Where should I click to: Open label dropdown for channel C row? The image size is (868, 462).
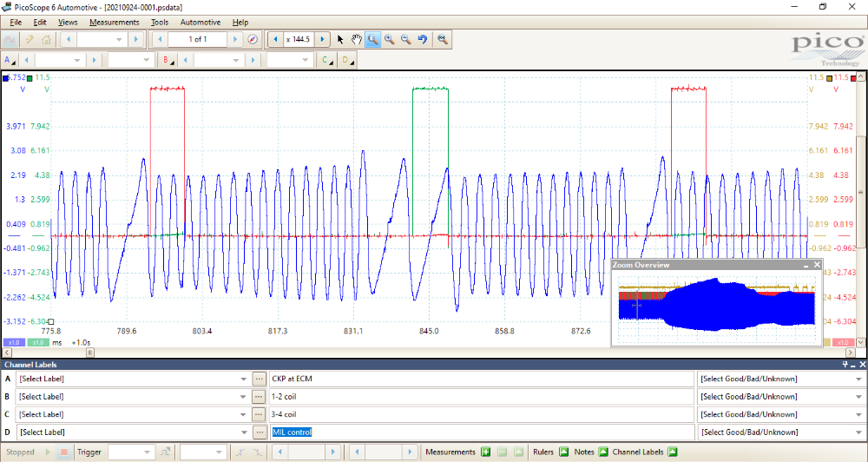pos(244,414)
